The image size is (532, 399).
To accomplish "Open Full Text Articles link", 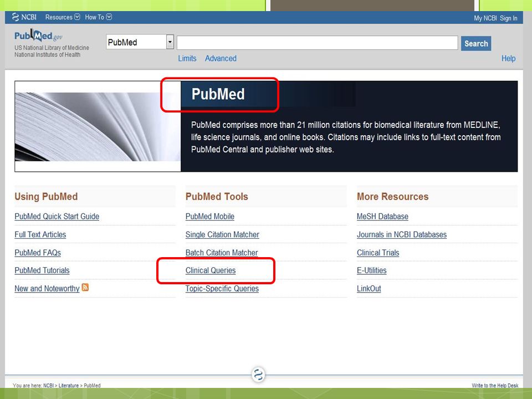I will (x=40, y=234).
